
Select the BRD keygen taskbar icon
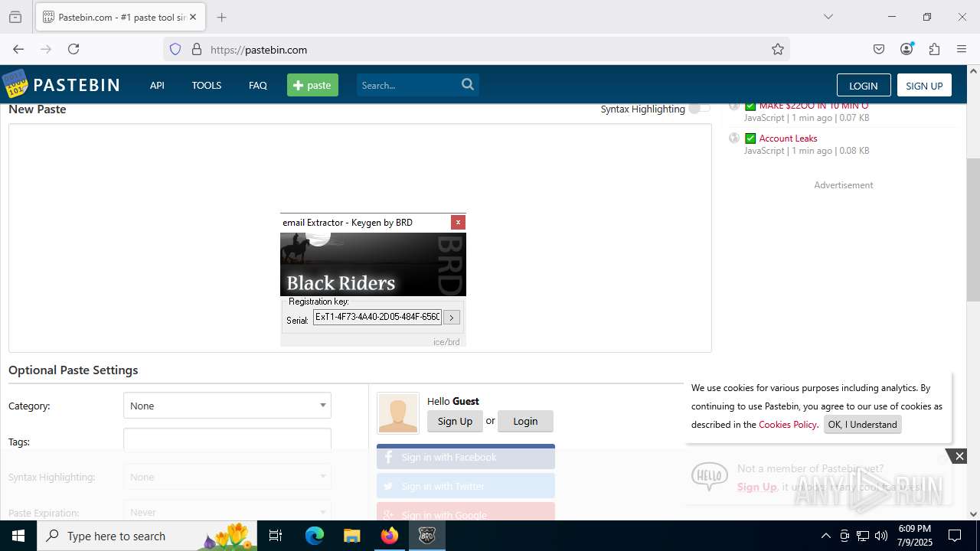pyautogui.click(x=426, y=536)
